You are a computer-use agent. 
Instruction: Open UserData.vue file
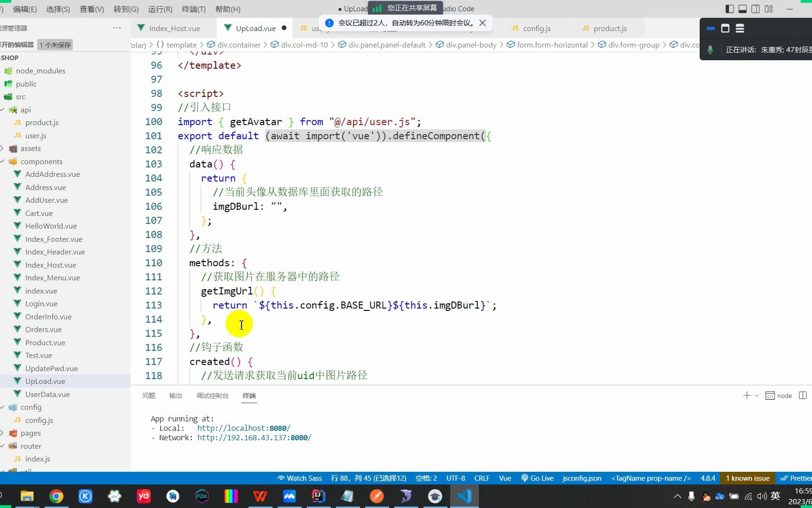tap(47, 394)
